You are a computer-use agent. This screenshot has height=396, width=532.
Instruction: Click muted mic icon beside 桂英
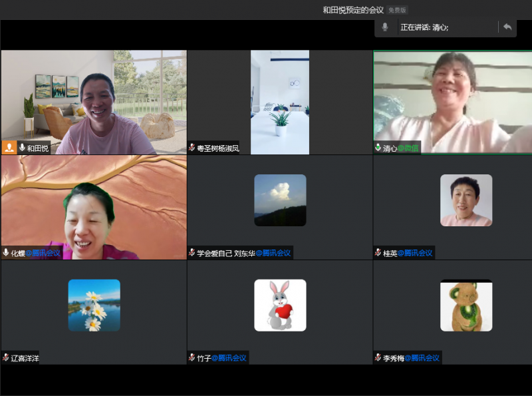pos(378,253)
